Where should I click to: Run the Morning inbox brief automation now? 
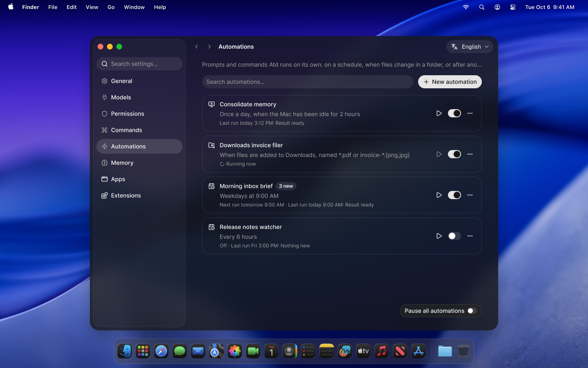tap(439, 195)
